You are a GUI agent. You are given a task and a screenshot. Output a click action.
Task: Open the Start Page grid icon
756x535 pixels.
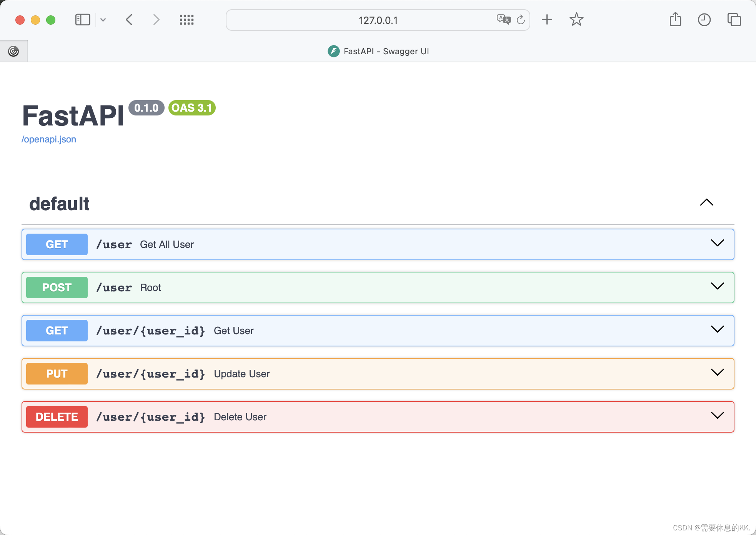187,20
